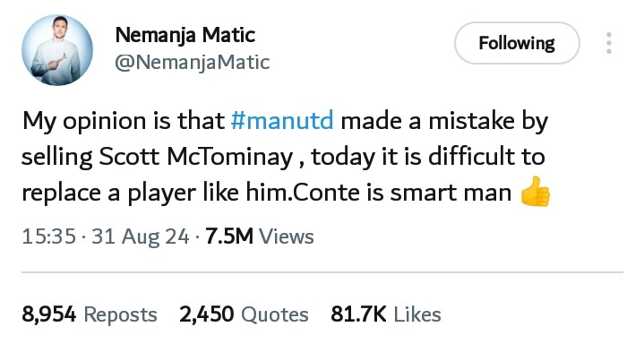Click the thumbs up emoji in tweet

(535, 192)
